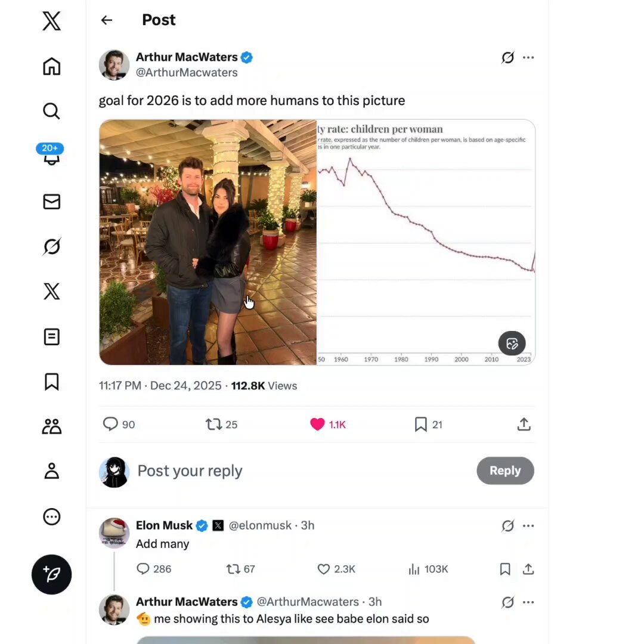Open Lists from the sidebar
This screenshot has height=644, width=644.
tap(52, 337)
